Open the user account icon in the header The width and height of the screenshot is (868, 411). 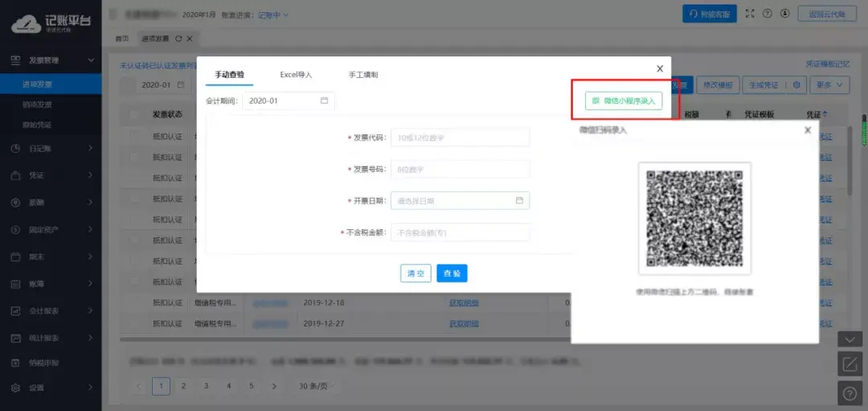click(784, 14)
